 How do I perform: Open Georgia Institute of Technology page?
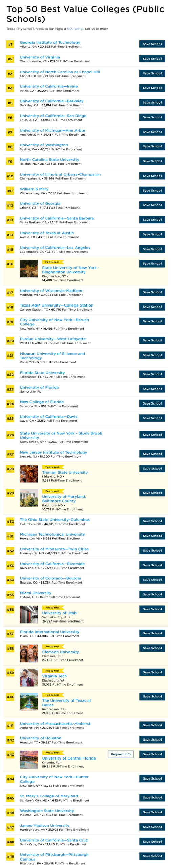coord(50,42)
